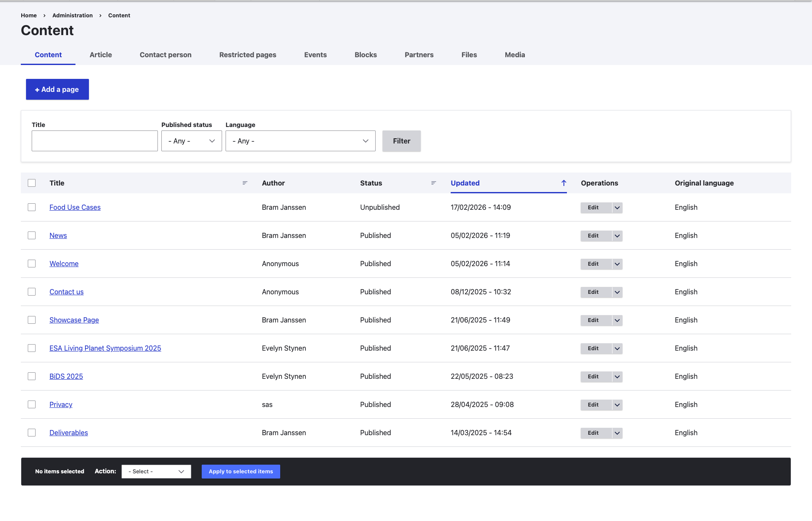
Task: Go to the Blocks tab
Action: point(366,55)
